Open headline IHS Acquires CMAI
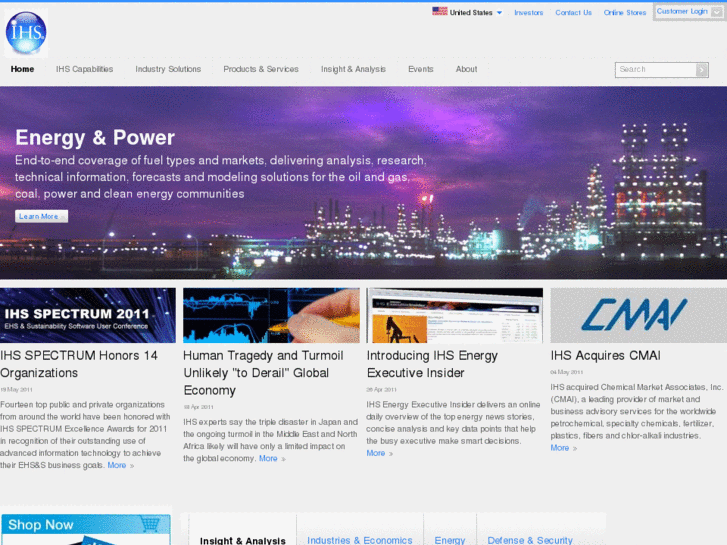This screenshot has width=727, height=545. pyautogui.click(x=606, y=356)
